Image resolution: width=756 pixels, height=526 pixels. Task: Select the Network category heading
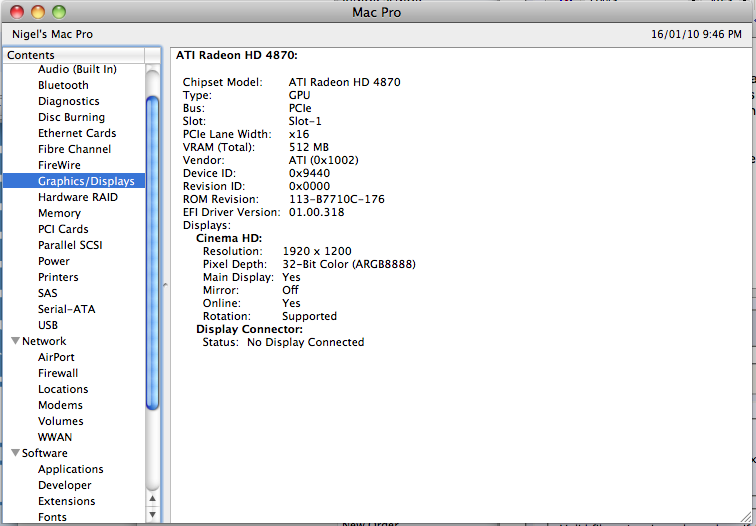[44, 341]
